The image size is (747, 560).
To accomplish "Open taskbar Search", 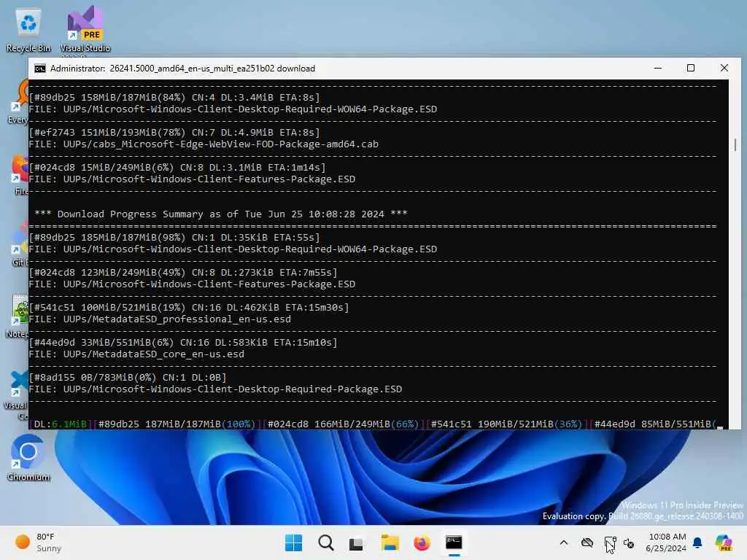I will pos(326,542).
